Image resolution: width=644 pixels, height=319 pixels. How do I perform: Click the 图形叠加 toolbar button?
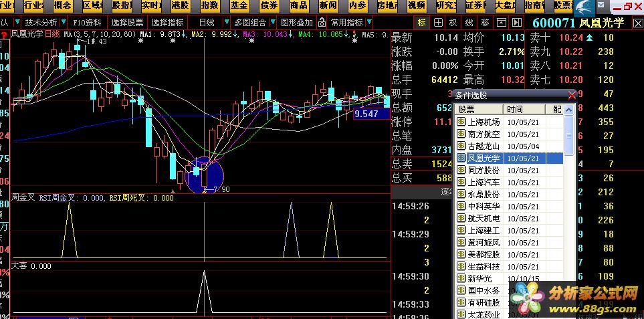pyautogui.click(x=297, y=22)
